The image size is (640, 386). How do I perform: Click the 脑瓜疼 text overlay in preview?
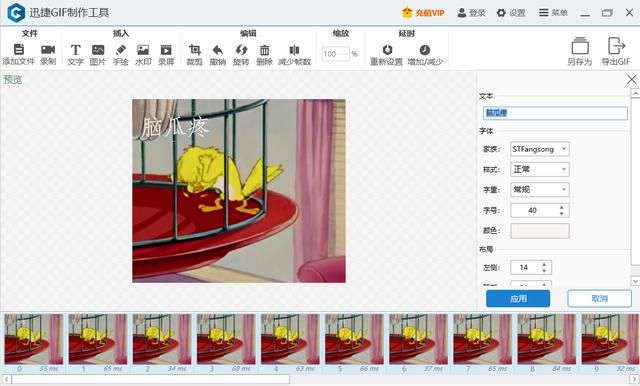pos(175,127)
